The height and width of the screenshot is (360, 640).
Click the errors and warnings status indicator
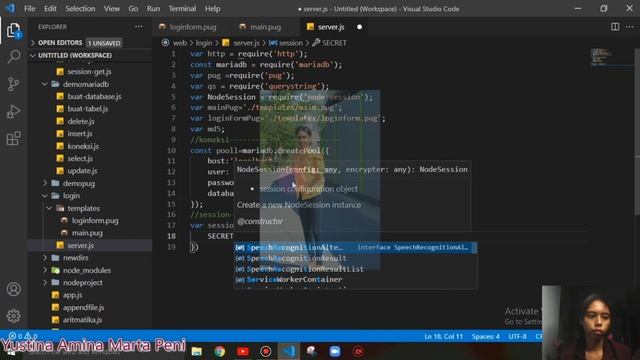pos(23,336)
